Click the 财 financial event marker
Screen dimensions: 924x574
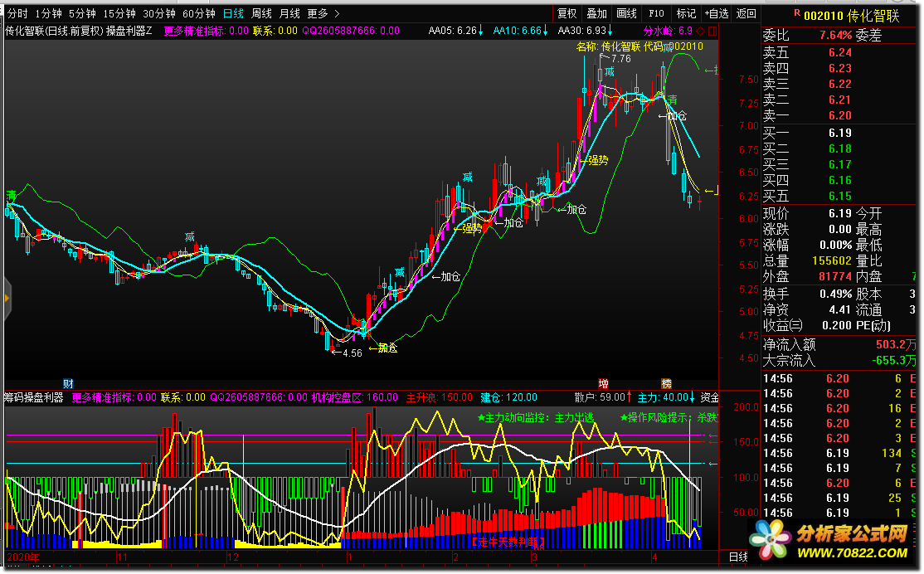pos(68,384)
